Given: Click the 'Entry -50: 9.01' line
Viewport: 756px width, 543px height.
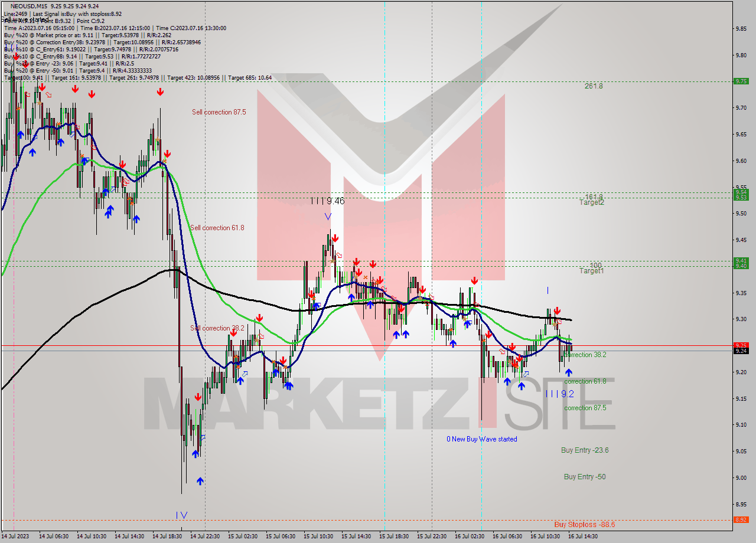Looking at the screenshot, I should click(77, 71).
